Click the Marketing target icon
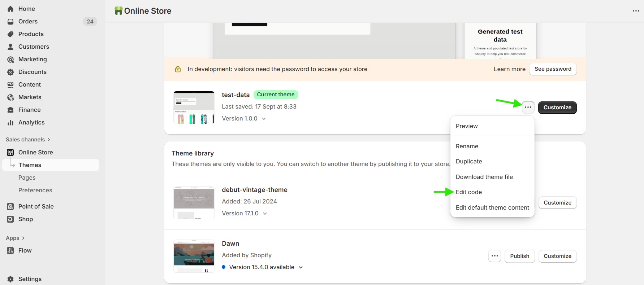This screenshot has width=644, height=285. (x=10, y=59)
